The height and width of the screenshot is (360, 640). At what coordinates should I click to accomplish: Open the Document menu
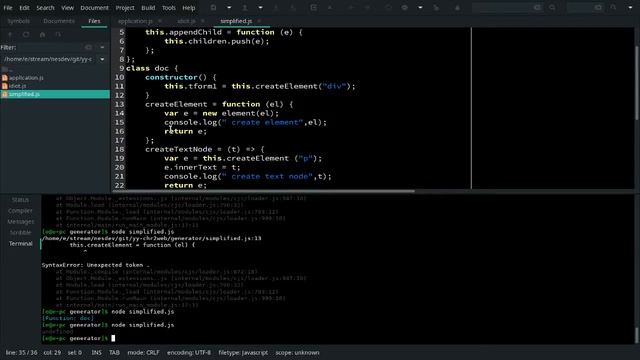tap(95, 8)
